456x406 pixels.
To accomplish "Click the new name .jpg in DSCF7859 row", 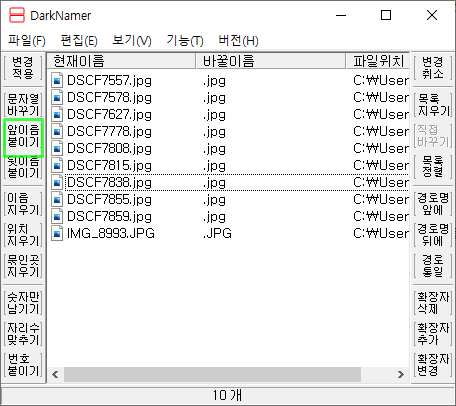I will pos(214,217).
